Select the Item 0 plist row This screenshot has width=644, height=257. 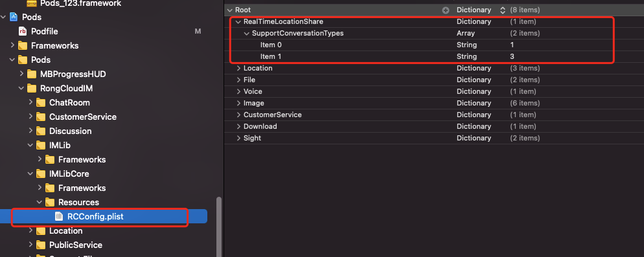(x=434, y=45)
